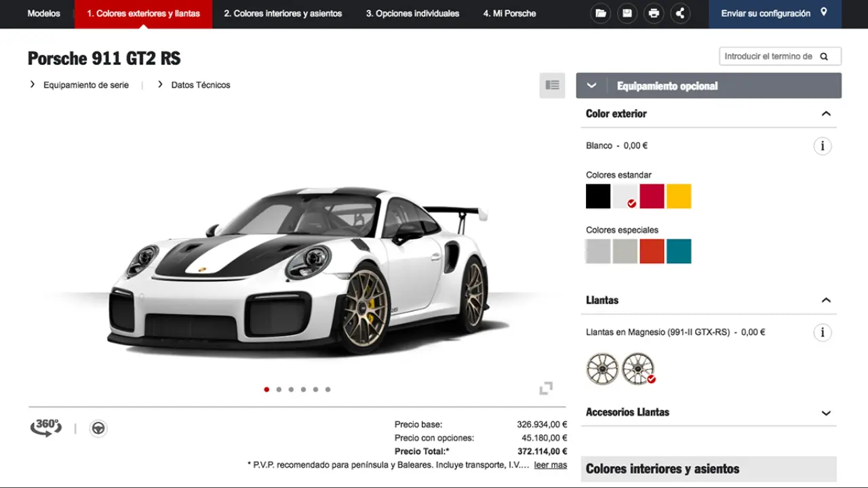
Task: Select the last carousel image dot
Action: (328, 390)
